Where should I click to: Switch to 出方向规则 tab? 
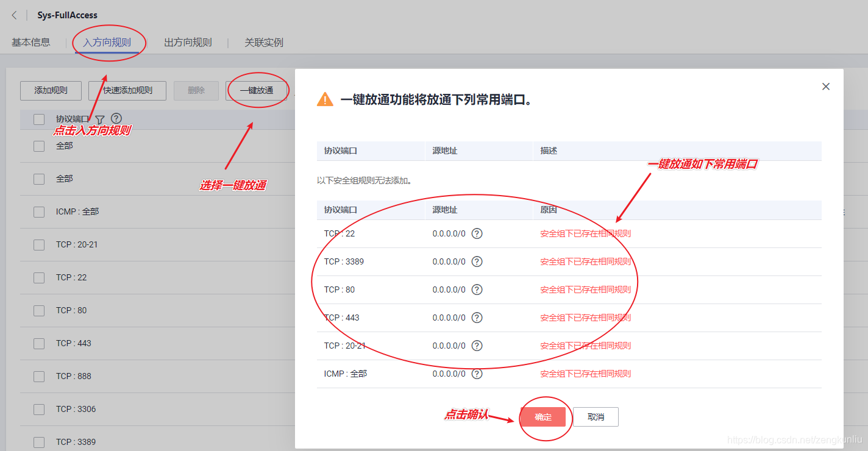(188, 43)
